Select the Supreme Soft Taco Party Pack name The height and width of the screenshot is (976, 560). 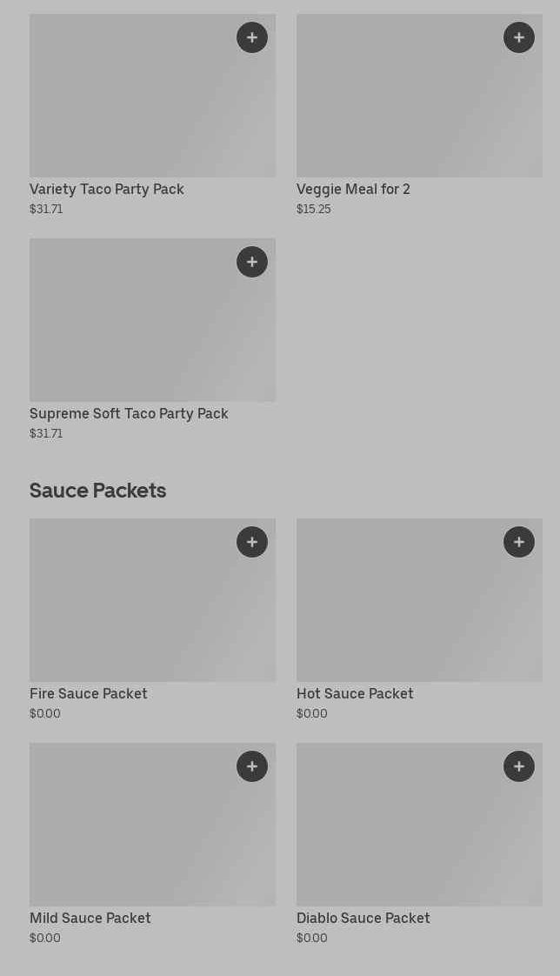click(129, 414)
